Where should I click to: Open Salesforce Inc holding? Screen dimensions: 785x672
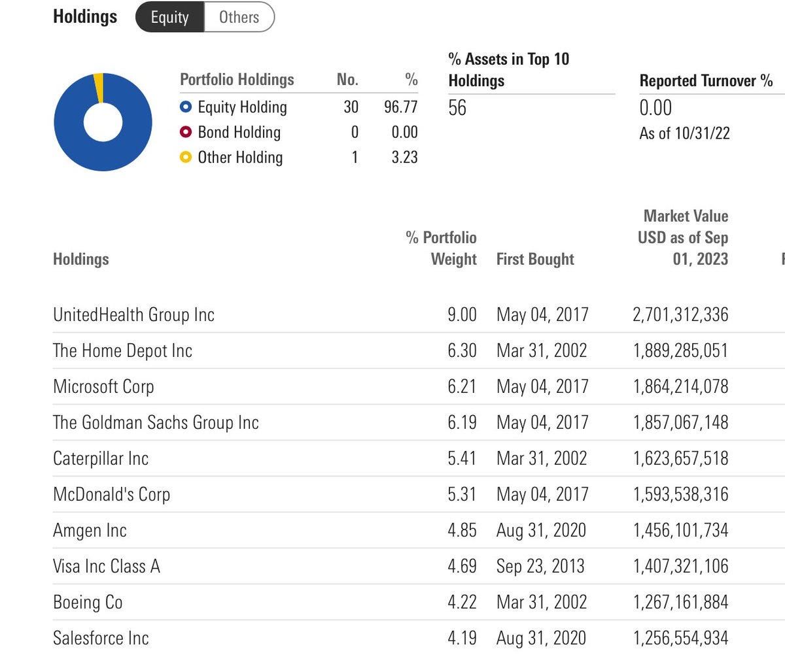(x=101, y=638)
